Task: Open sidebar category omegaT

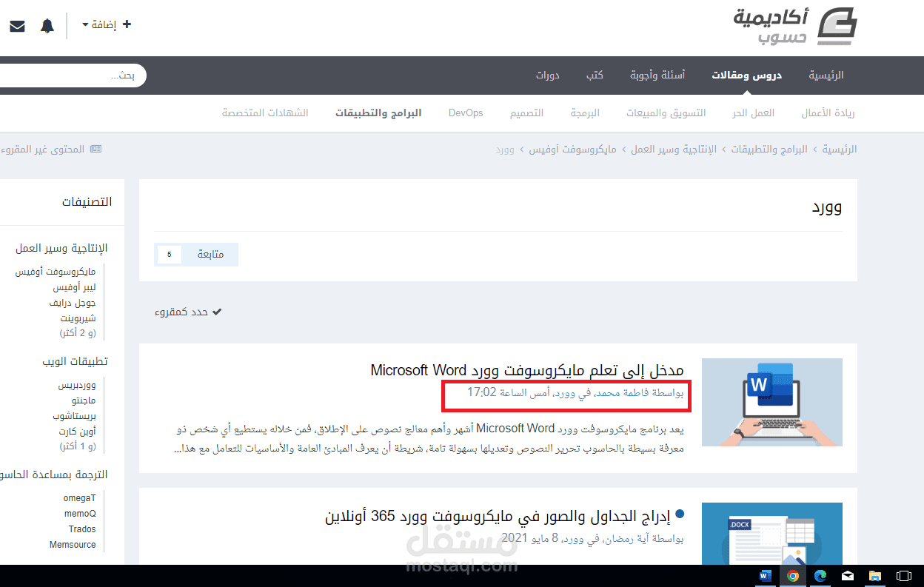Action: pyautogui.click(x=79, y=497)
